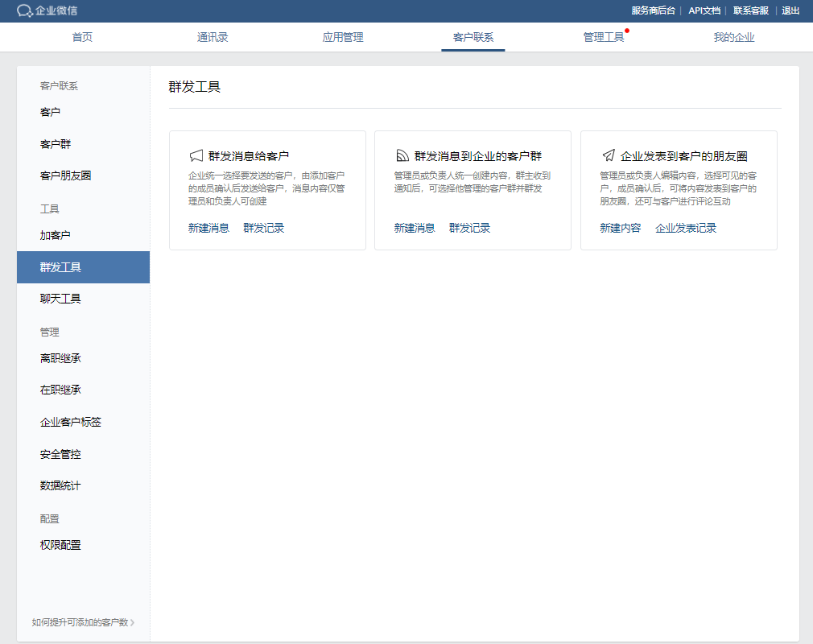
Task: Open the 我的企业 tab
Action: [734, 37]
